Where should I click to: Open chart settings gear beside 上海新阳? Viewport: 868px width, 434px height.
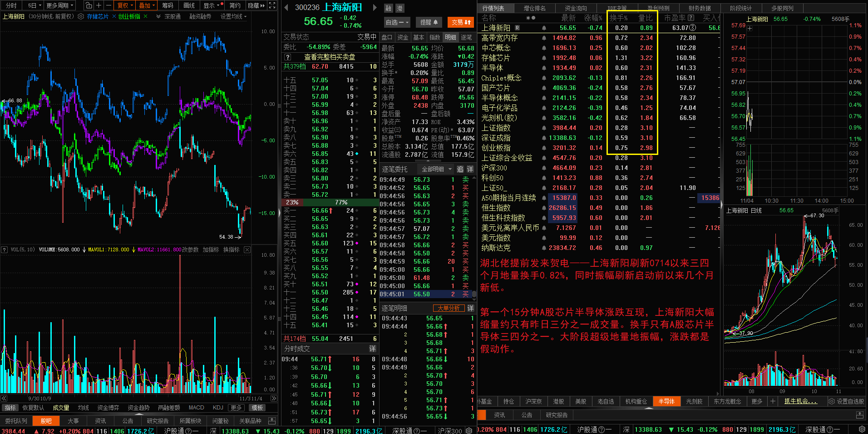[81, 16]
